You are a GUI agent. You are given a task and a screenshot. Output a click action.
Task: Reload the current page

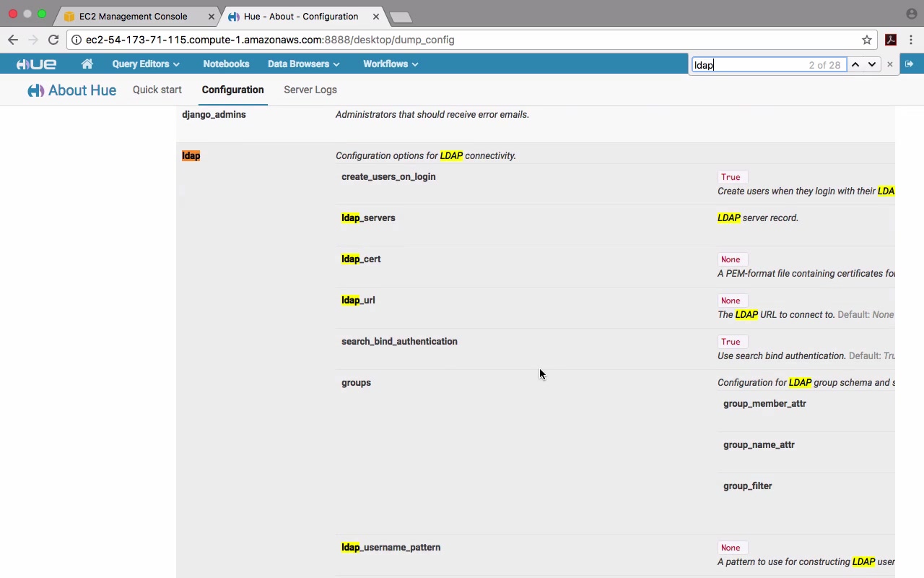[x=53, y=40]
